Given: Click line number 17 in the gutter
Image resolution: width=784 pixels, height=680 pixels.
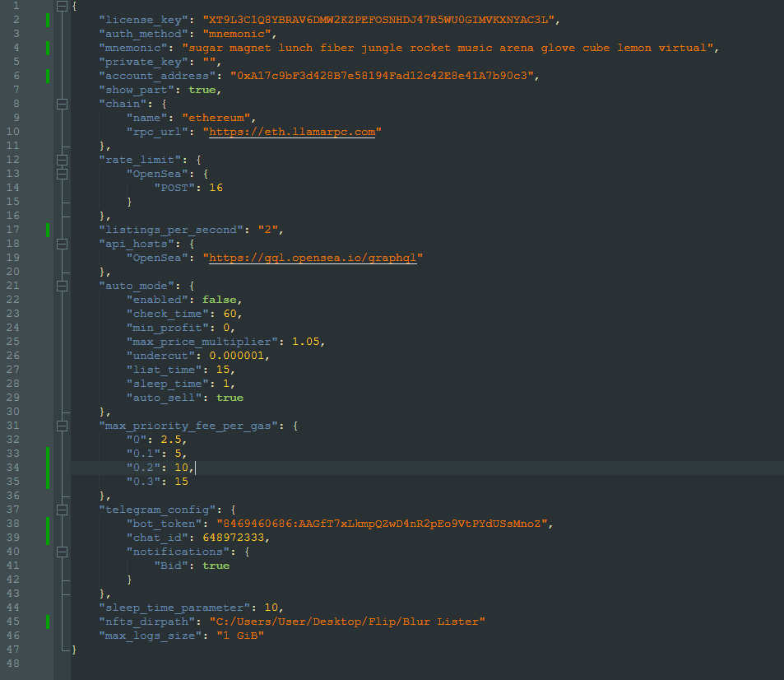Looking at the screenshot, I should tap(14, 230).
